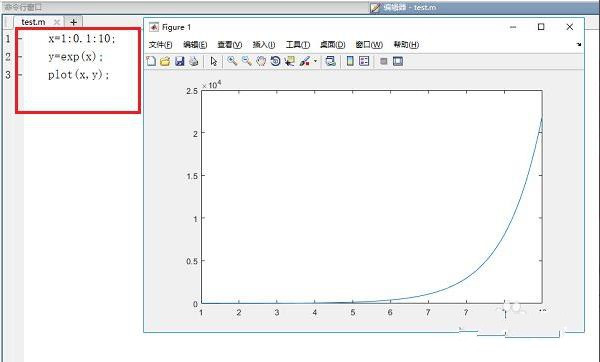Insert a legend via toolbar icon

point(364,61)
